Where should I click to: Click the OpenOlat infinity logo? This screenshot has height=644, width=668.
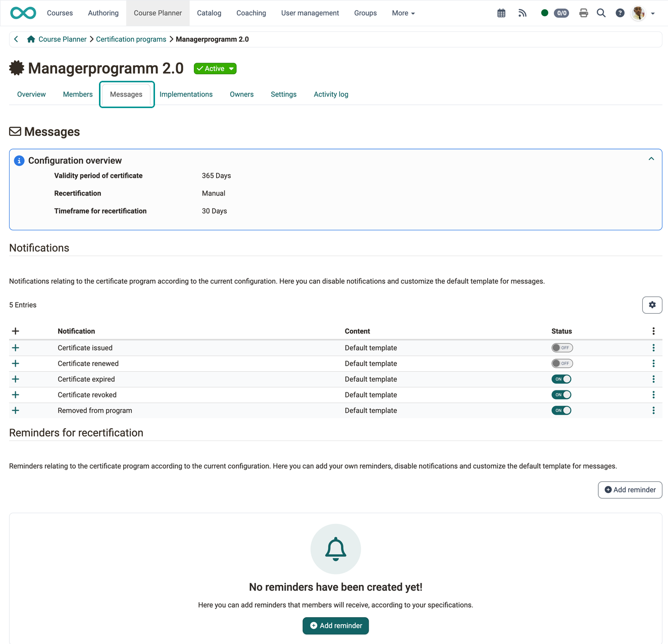click(23, 13)
